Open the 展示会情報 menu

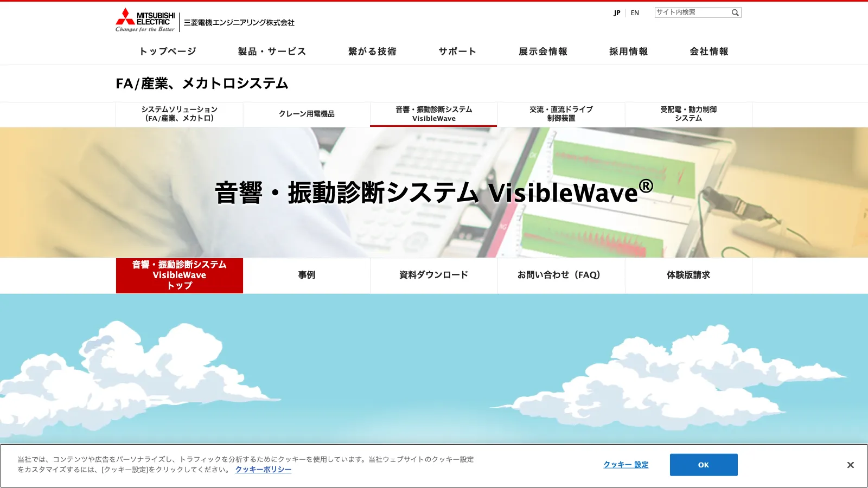(543, 52)
